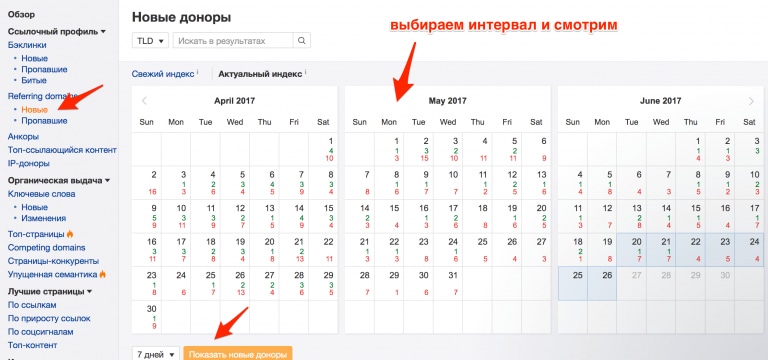768x360 pixels.
Task: Select May 17 in calendar
Action: pos(448,216)
